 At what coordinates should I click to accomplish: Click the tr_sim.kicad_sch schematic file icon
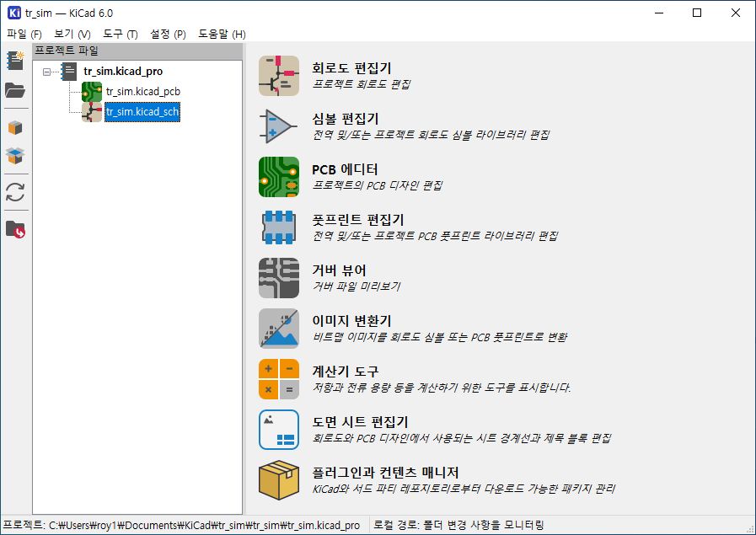92,112
